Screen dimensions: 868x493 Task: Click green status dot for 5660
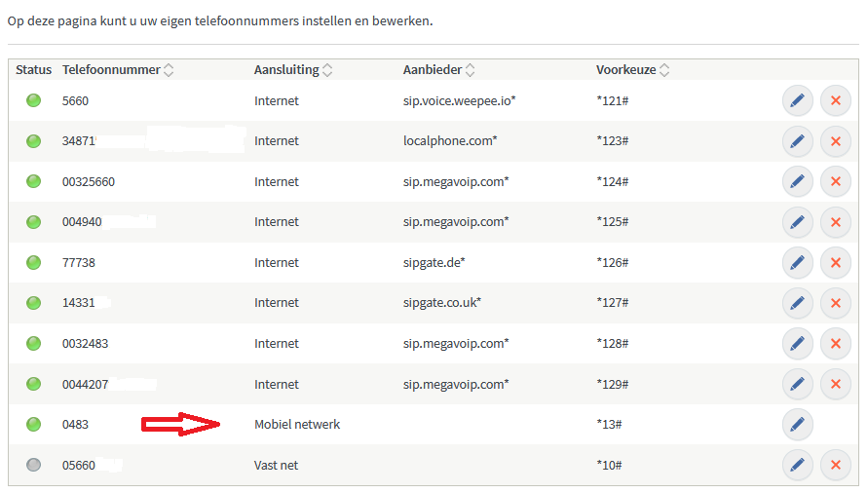click(33, 100)
